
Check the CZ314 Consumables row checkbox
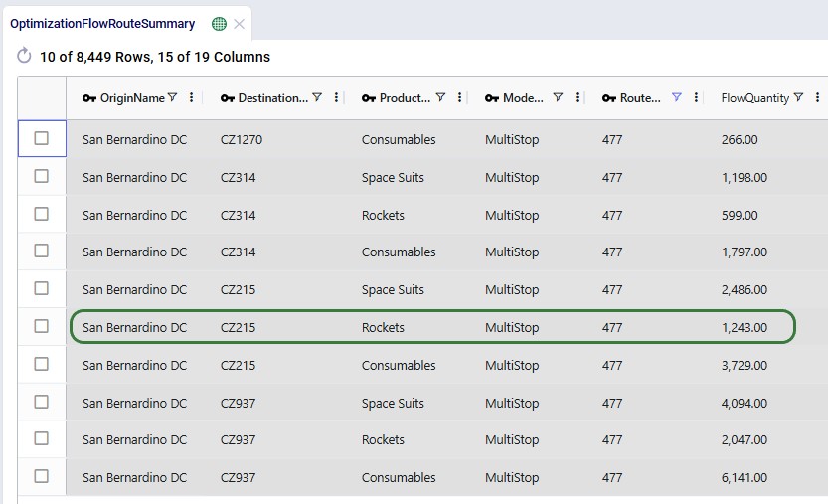tap(41, 251)
